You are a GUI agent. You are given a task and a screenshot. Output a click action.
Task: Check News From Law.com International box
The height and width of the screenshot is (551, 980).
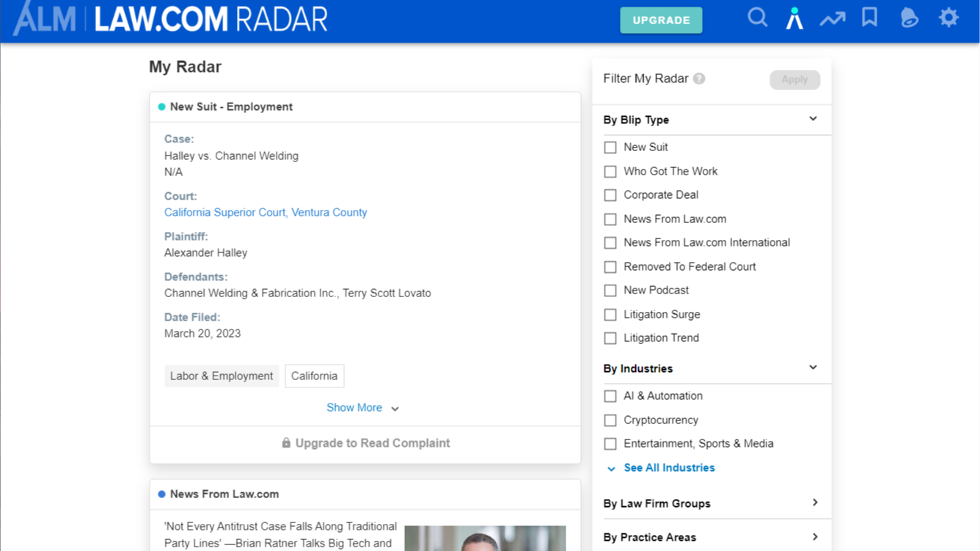610,243
